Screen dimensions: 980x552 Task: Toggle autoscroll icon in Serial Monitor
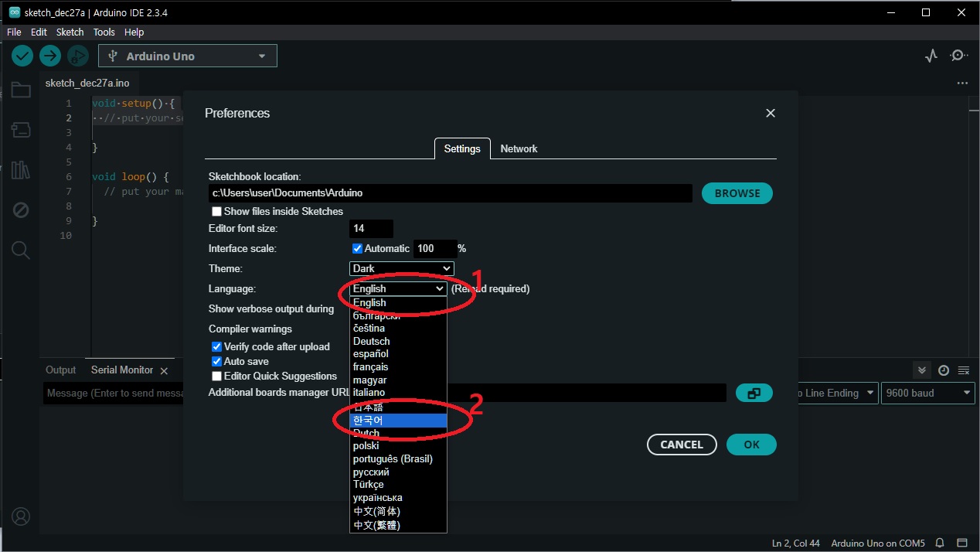(x=921, y=370)
